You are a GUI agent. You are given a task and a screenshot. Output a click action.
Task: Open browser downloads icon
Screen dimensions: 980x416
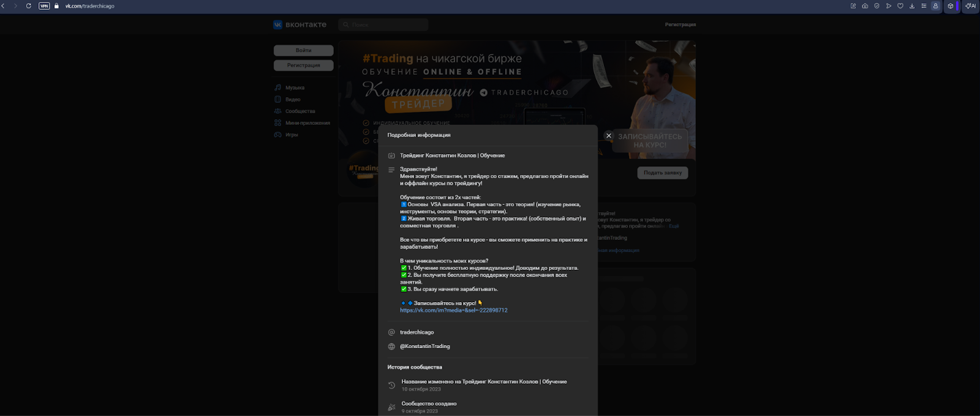point(912,6)
